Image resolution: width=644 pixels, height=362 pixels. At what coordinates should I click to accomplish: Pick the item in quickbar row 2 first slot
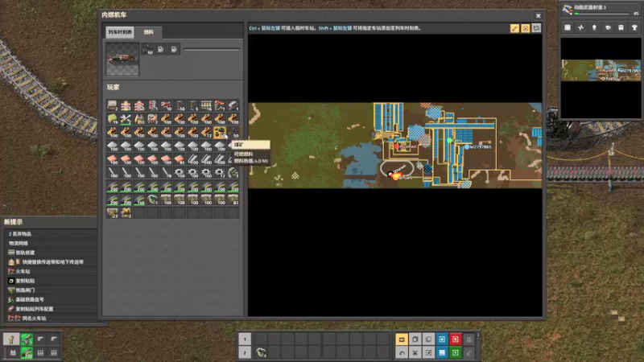261,352
